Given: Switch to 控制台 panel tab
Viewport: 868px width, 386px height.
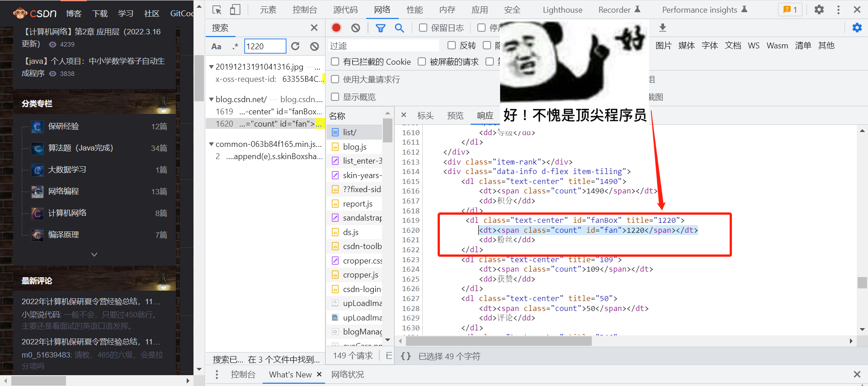Looking at the screenshot, I should 305,9.
